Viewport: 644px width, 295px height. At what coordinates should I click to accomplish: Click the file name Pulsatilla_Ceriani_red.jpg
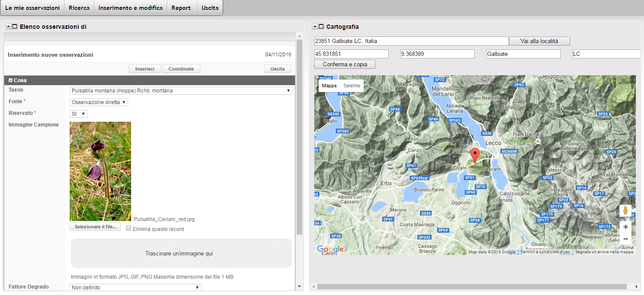click(164, 219)
